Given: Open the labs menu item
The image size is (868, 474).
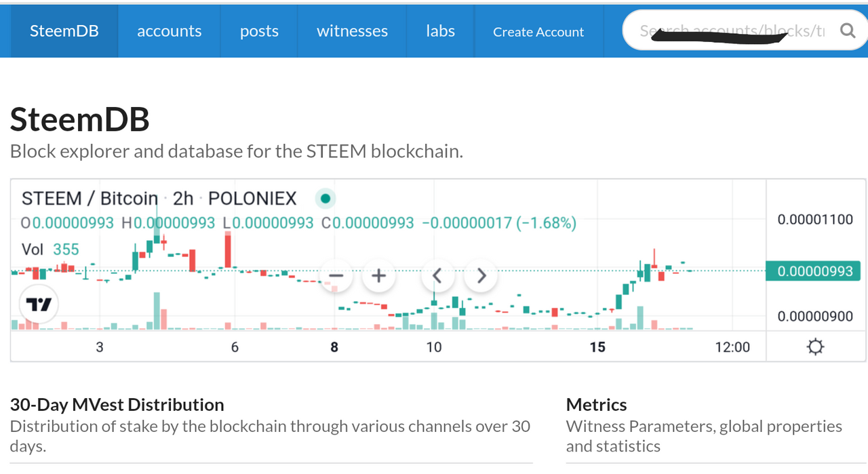Looking at the screenshot, I should pos(440,31).
